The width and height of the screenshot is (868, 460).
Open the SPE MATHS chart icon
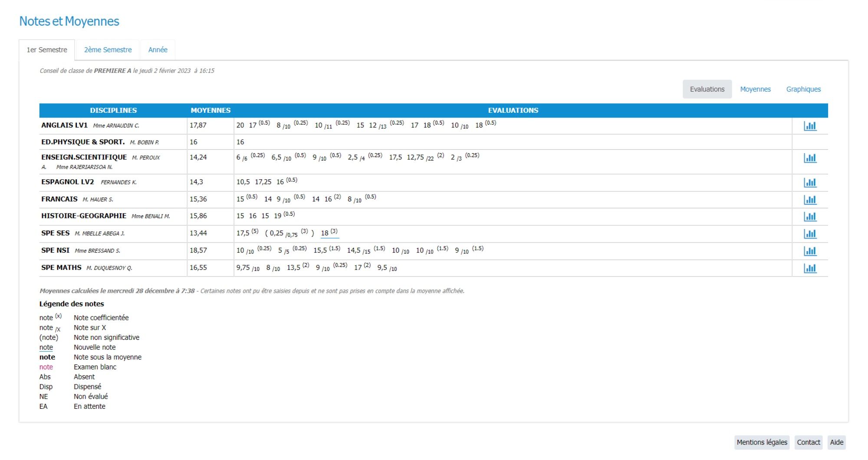click(810, 268)
